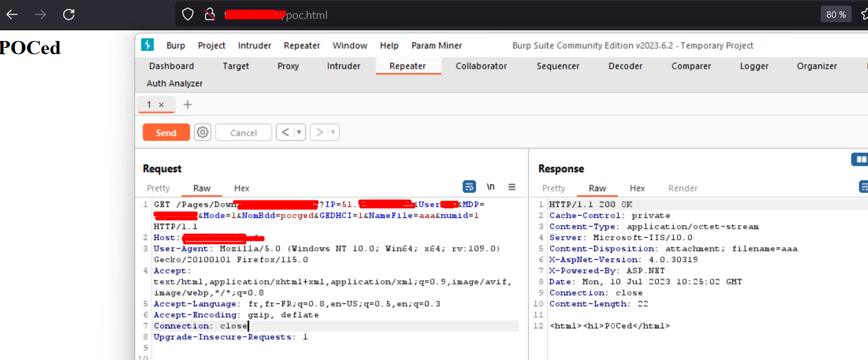Viewport: 868px width, 360px height.
Task: Reload the page in the browser
Action: pos(69,15)
